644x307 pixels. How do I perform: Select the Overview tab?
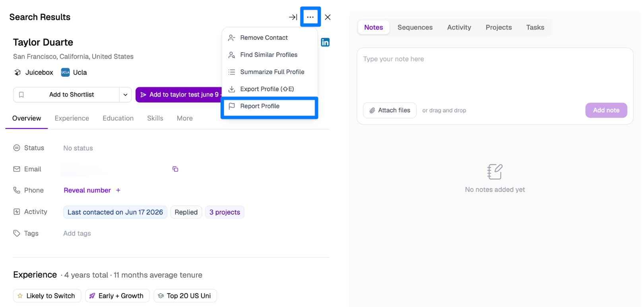click(x=27, y=119)
